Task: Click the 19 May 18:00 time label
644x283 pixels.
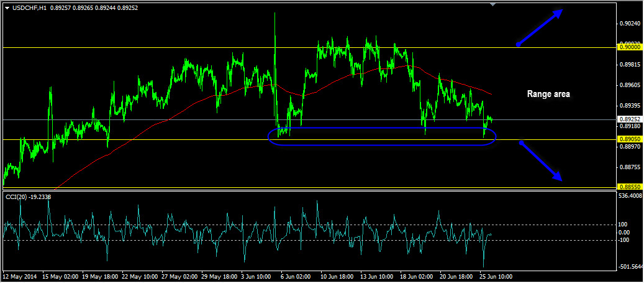Action: tap(100, 276)
